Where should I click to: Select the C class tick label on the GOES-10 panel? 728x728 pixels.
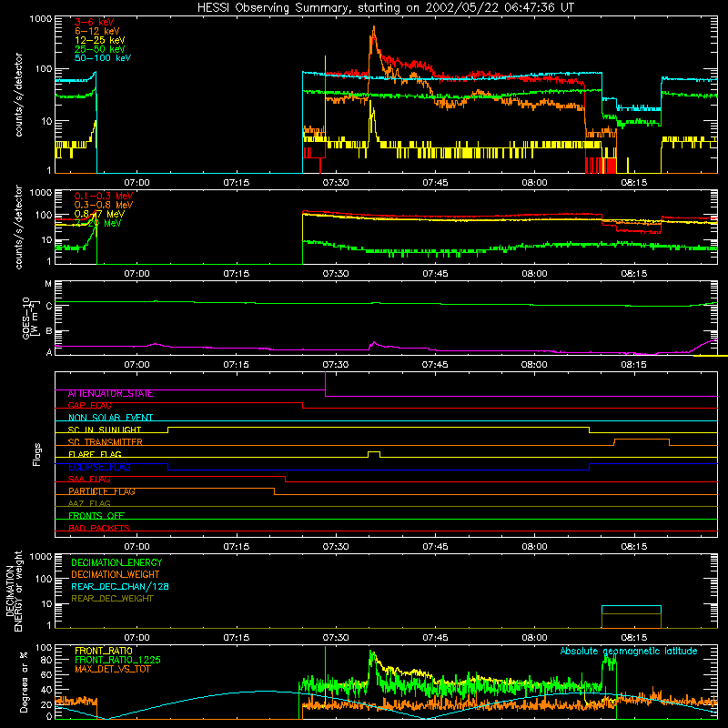click(49, 306)
